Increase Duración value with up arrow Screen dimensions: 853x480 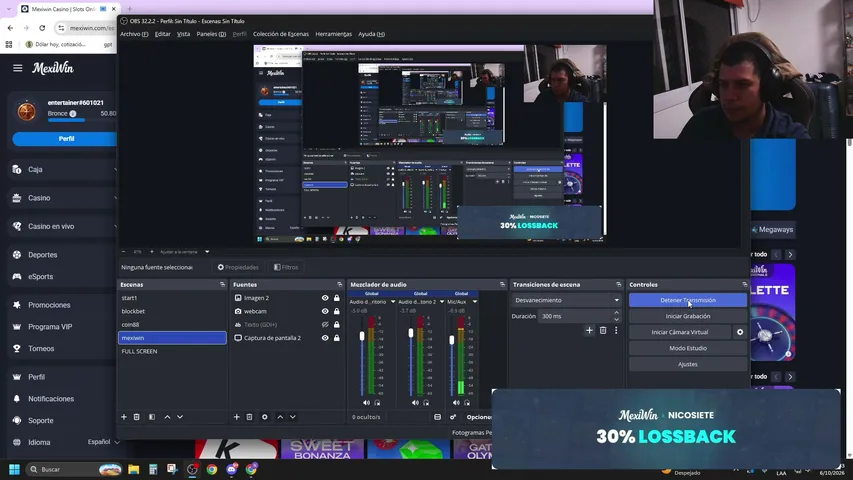616,313
